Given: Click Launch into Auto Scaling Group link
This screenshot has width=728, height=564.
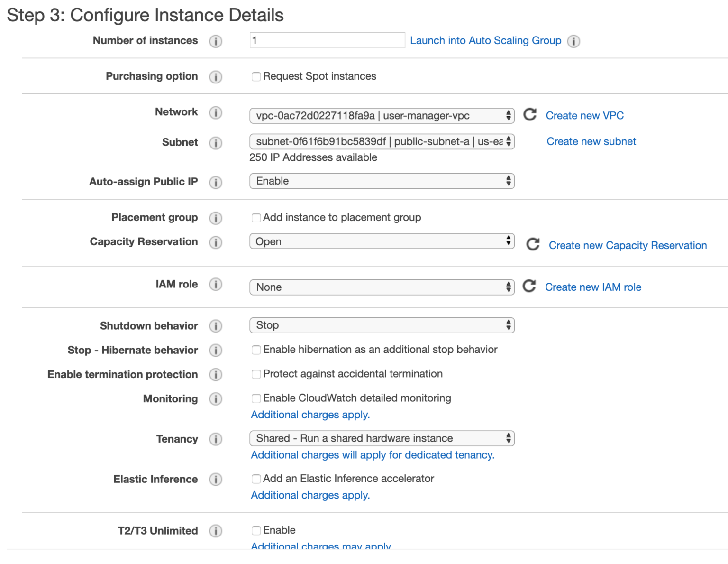Looking at the screenshot, I should point(485,41).
